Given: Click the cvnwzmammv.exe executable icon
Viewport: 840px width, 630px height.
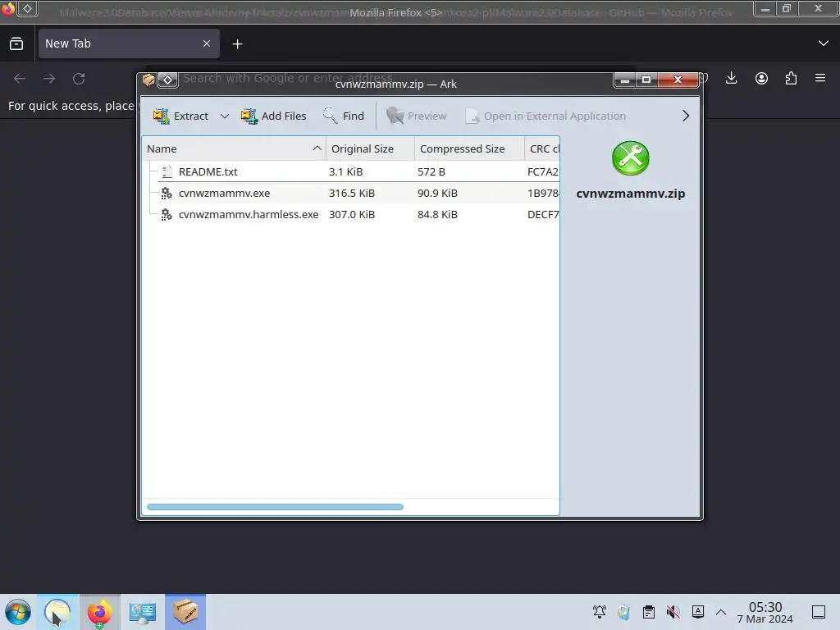Looking at the screenshot, I should [x=167, y=193].
